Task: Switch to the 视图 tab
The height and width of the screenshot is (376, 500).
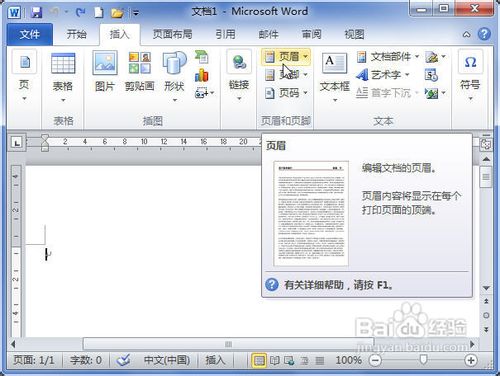Action: pos(354,34)
